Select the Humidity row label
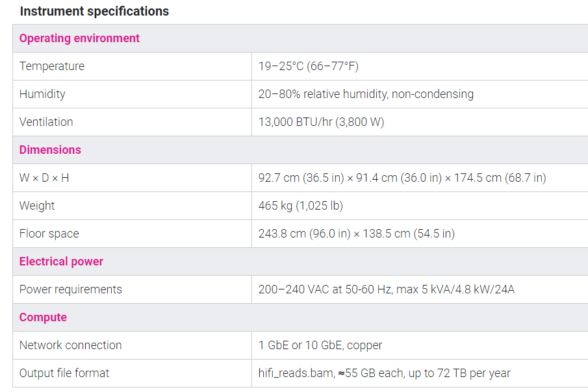 coord(42,94)
